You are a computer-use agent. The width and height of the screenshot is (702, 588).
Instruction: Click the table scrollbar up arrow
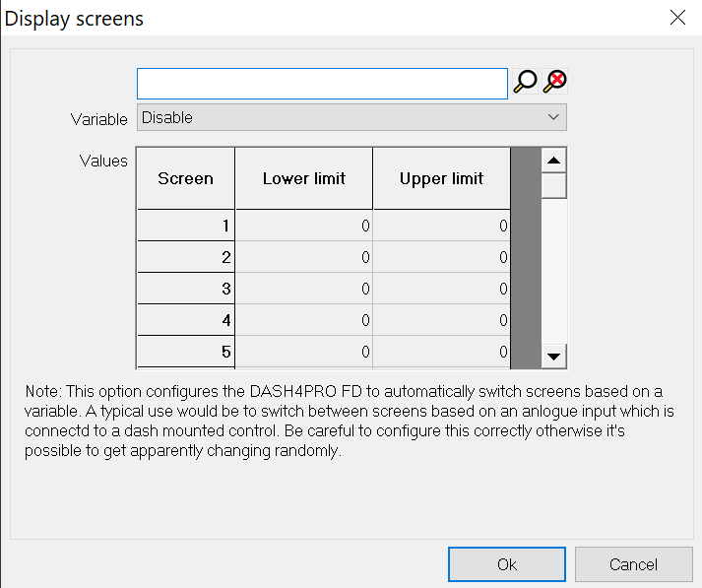point(554,161)
